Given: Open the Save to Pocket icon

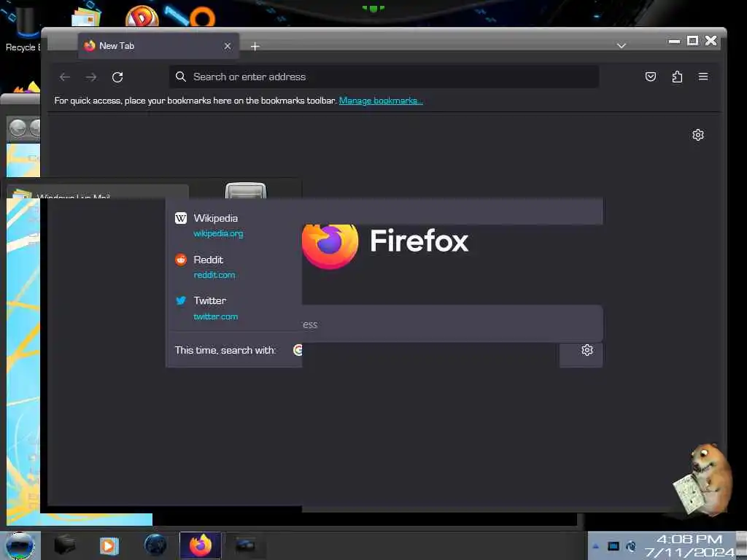Looking at the screenshot, I should 650,77.
